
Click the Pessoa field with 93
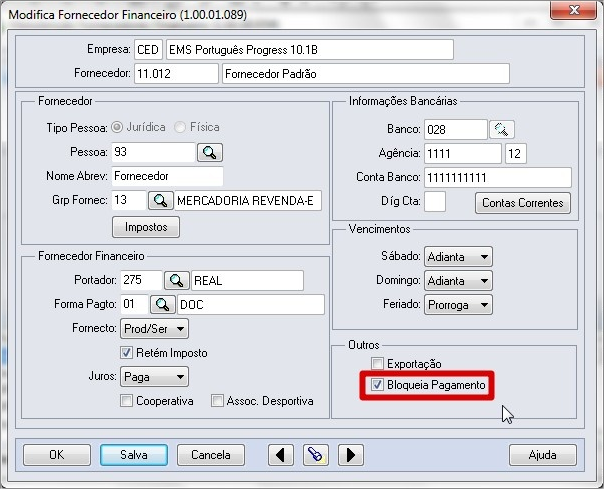point(153,152)
